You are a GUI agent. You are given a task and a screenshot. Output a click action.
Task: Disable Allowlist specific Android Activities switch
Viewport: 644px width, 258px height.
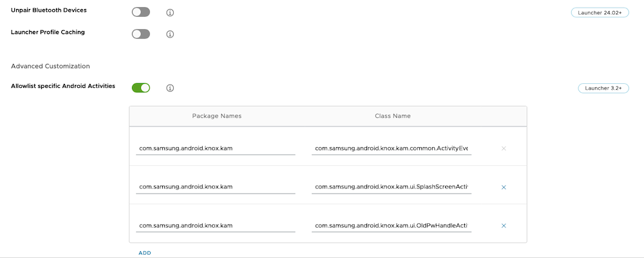click(140, 88)
